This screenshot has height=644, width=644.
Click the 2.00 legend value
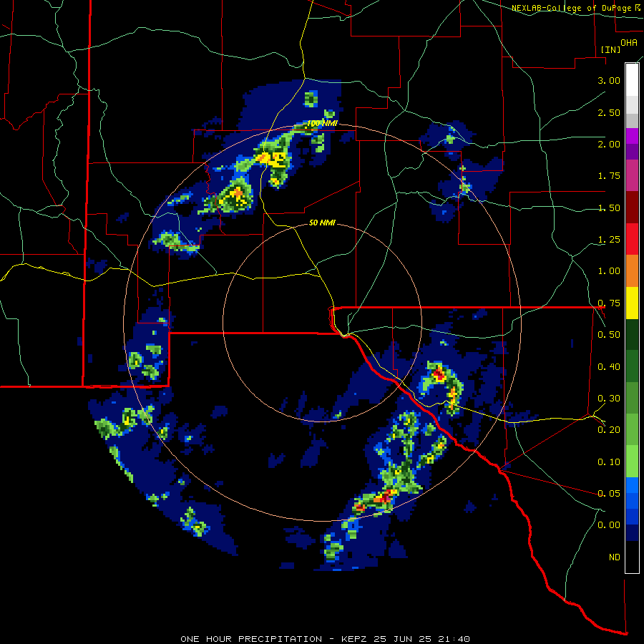click(609, 144)
